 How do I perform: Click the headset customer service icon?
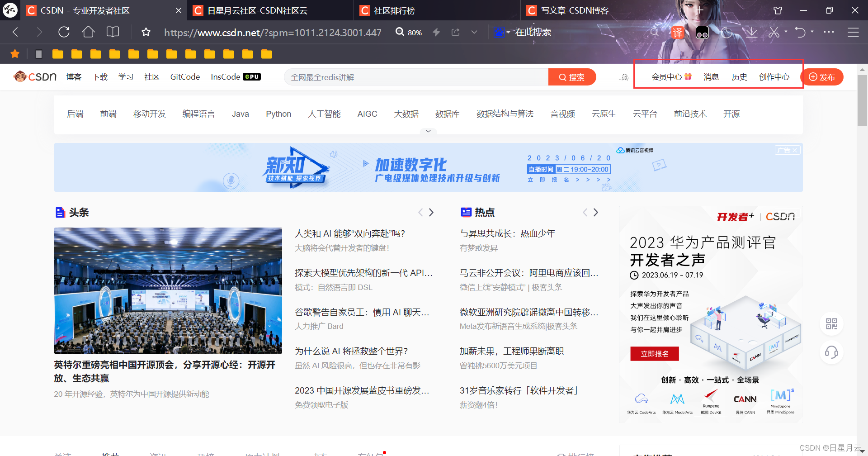coord(831,352)
